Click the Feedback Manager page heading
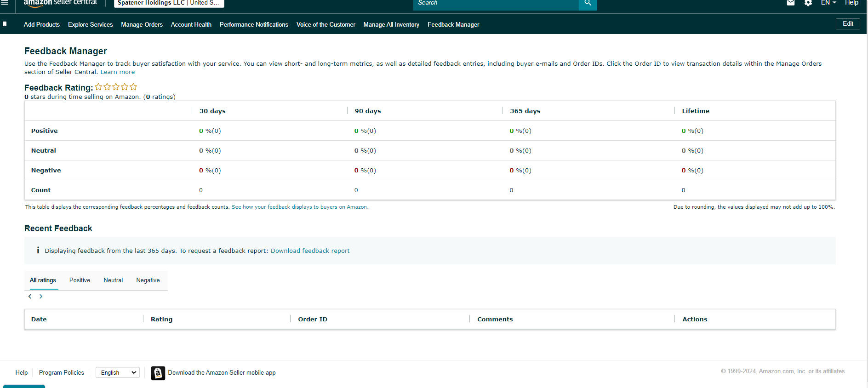868x388 pixels. (x=66, y=51)
